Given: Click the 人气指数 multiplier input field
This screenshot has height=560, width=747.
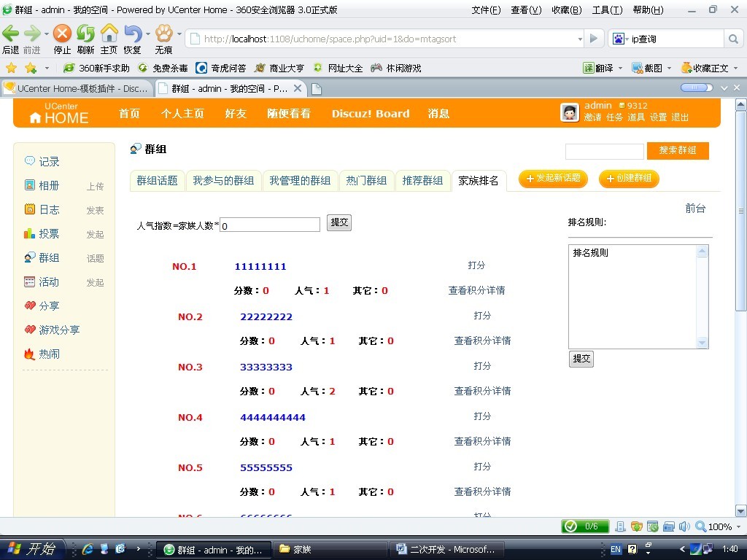Looking at the screenshot, I should coord(270,225).
